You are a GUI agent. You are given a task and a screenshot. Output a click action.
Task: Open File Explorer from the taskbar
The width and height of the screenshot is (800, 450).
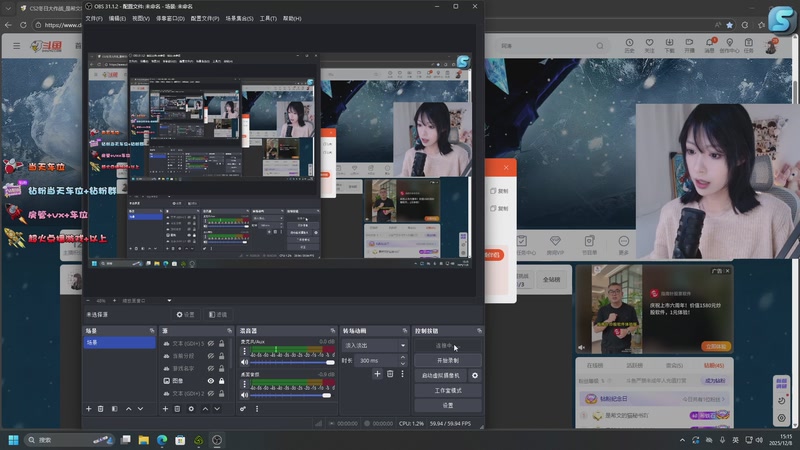(143, 440)
